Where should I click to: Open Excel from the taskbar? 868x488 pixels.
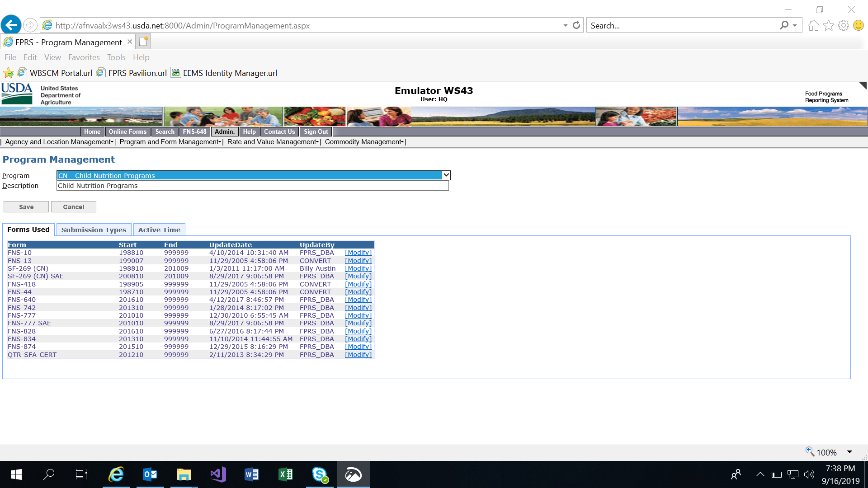coord(286,474)
